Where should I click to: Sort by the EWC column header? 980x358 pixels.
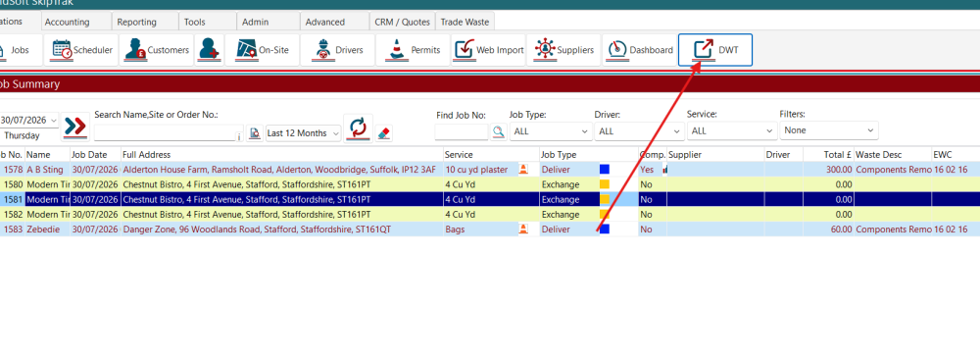click(x=955, y=155)
